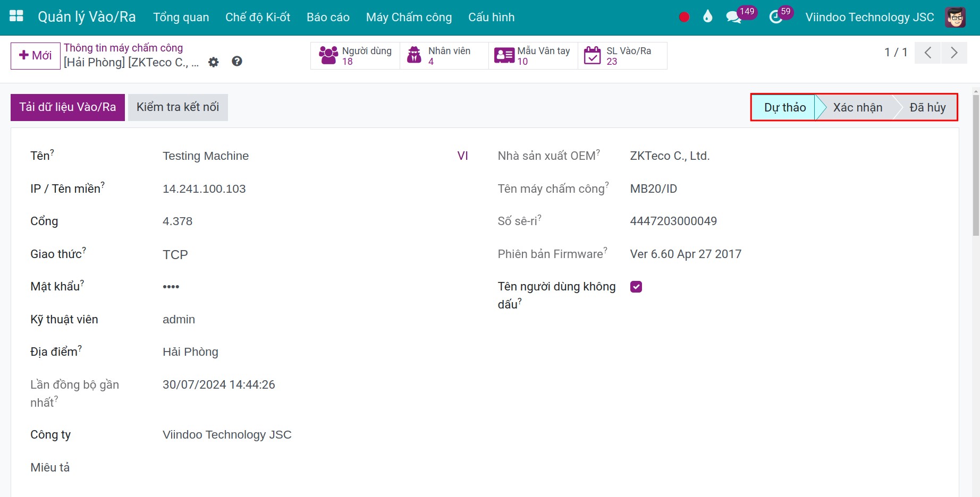Click the question mark help icon
This screenshot has width=980, height=497.
237,62
